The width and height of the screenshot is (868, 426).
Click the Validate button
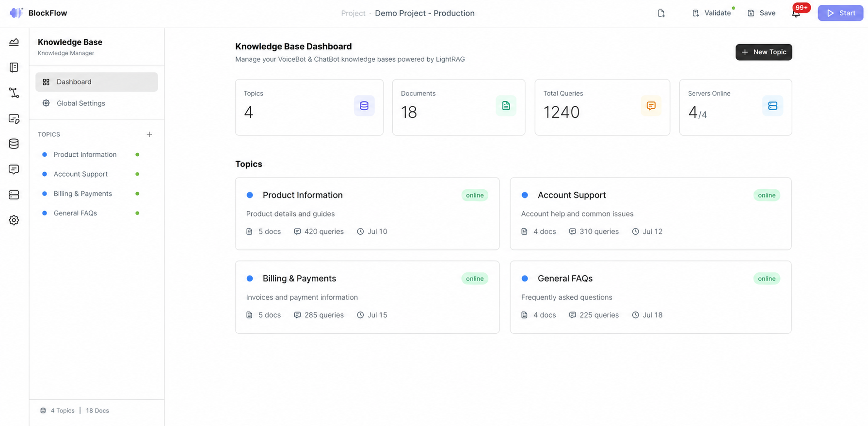click(x=712, y=13)
